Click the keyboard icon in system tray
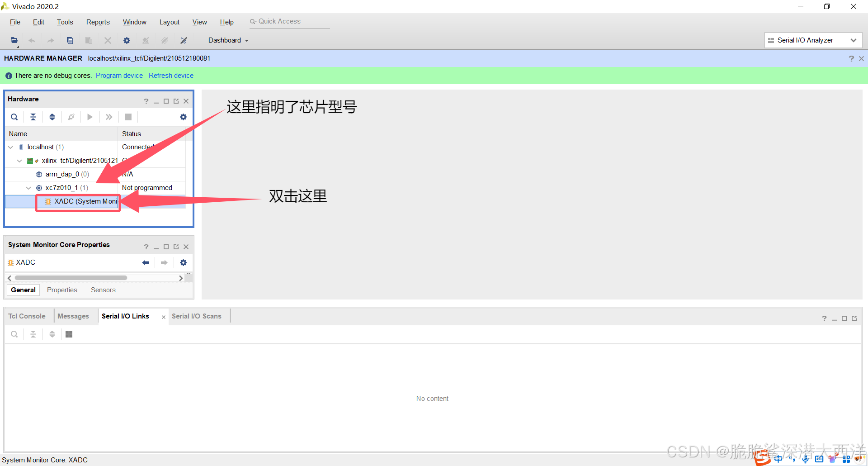868x466 pixels. 819,459
